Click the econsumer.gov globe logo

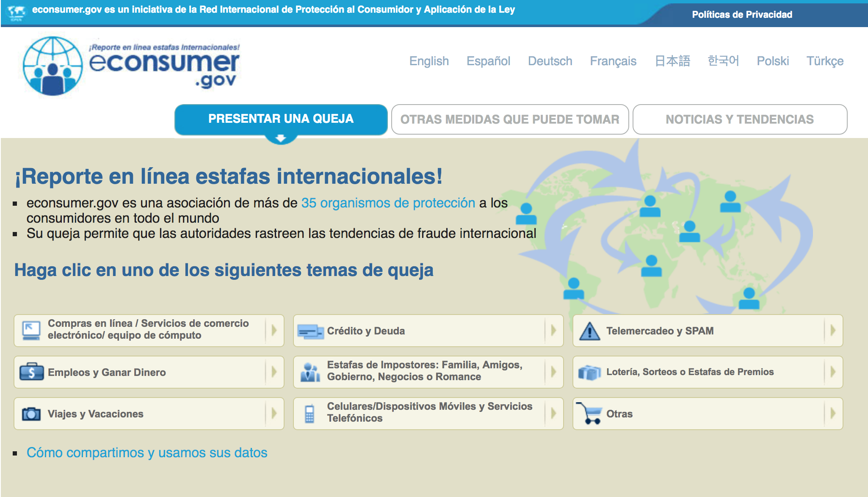click(53, 66)
